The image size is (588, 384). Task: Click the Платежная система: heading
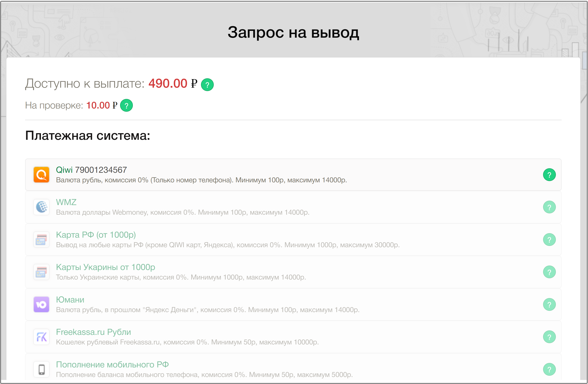click(88, 136)
